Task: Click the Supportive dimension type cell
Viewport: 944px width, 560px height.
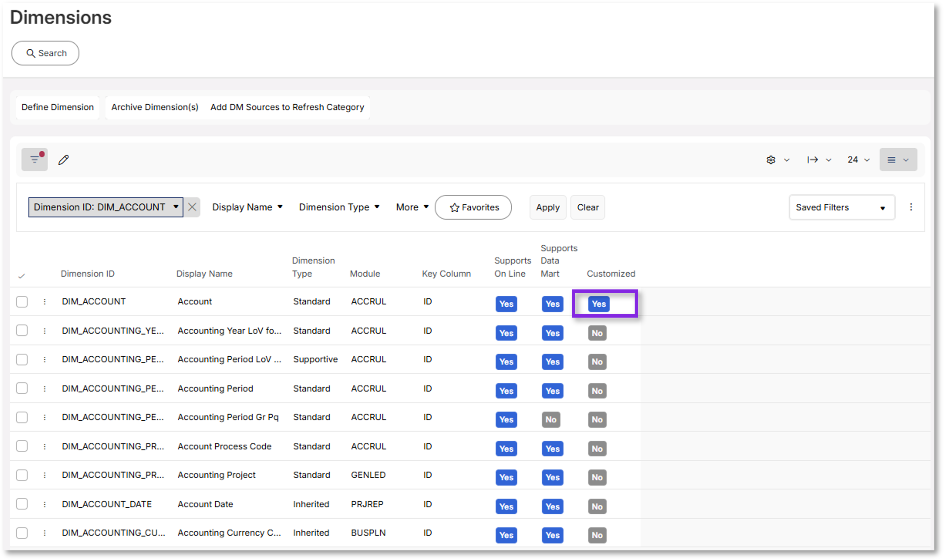Action: click(x=316, y=359)
